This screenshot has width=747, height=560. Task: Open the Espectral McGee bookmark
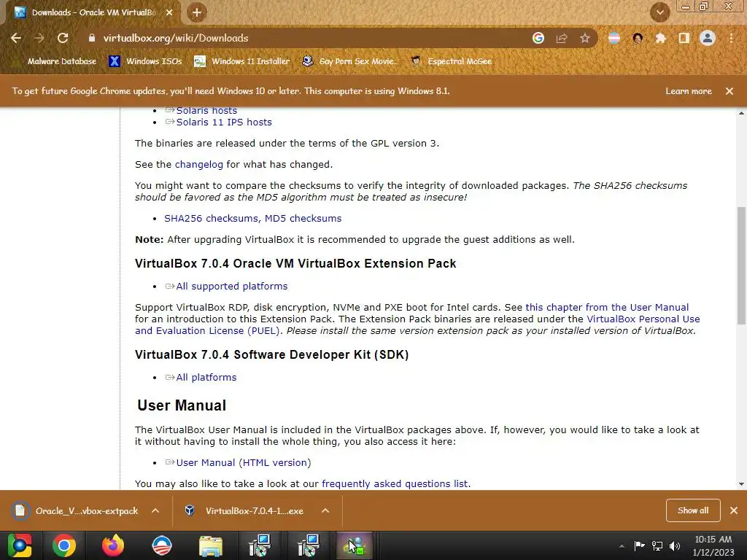click(451, 61)
